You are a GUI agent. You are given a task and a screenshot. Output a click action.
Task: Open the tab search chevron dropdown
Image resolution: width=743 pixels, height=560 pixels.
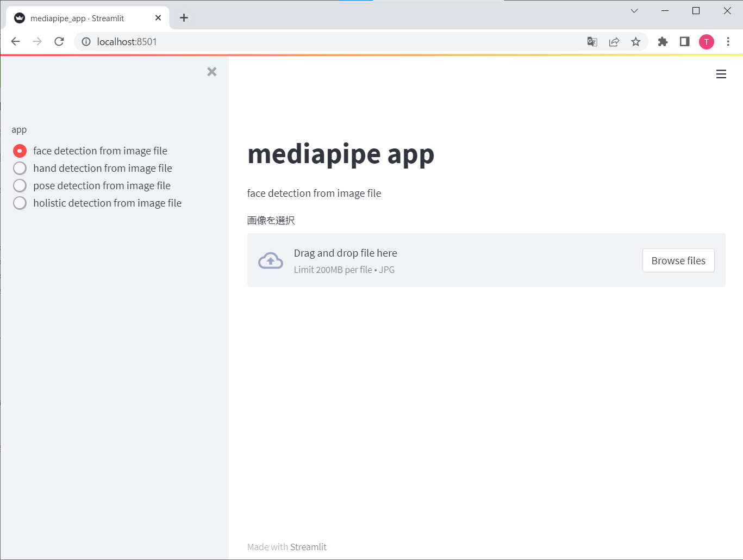pos(634,11)
